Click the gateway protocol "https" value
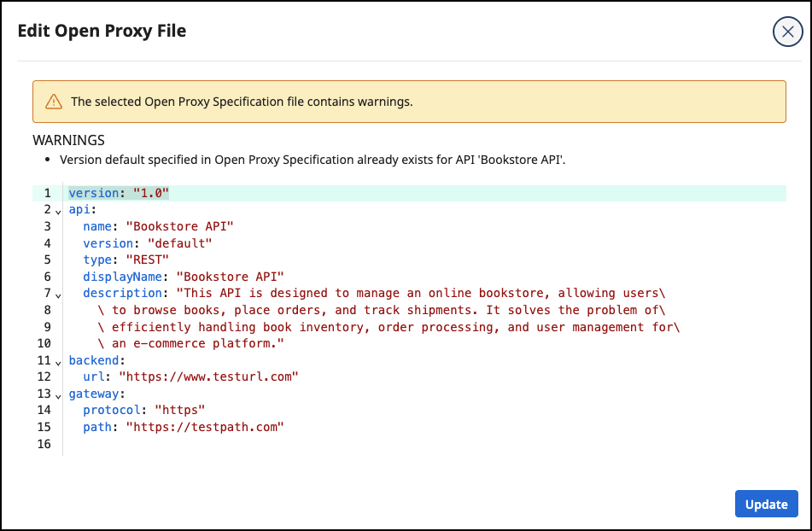 coord(179,410)
